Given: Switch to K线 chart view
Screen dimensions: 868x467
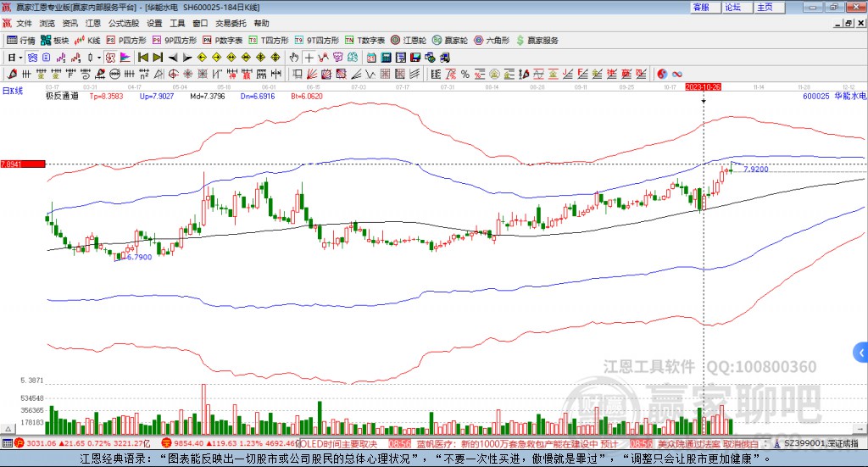Looking at the screenshot, I should (x=87, y=41).
